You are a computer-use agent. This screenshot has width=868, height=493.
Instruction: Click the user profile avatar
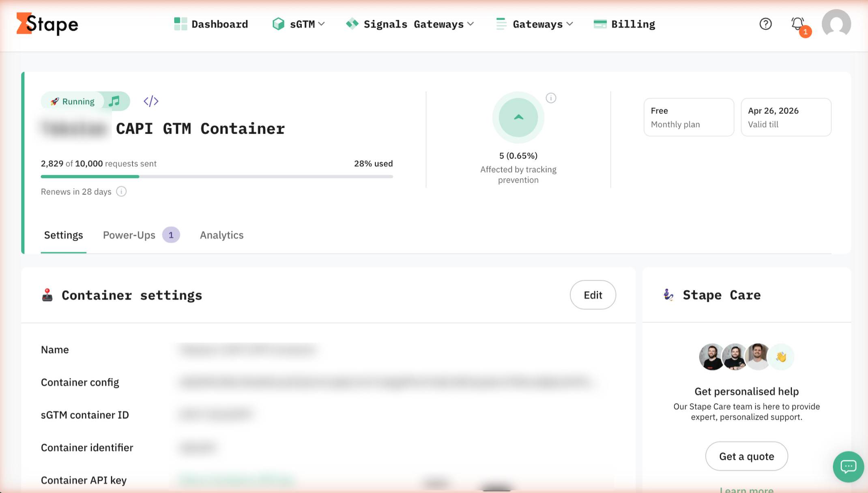[x=836, y=24]
